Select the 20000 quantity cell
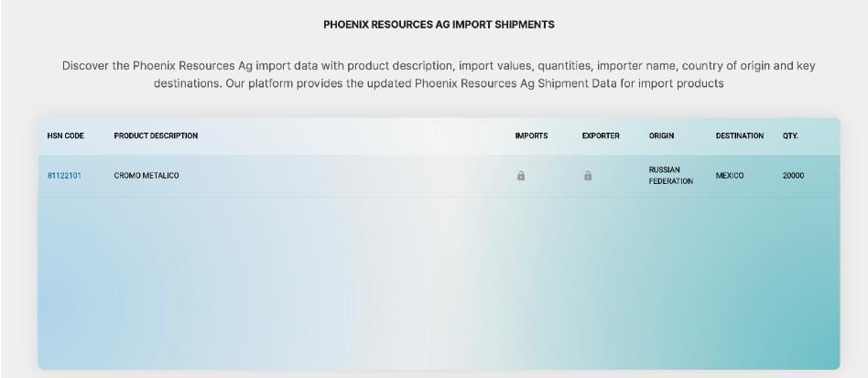The image size is (868, 378). 793,176
